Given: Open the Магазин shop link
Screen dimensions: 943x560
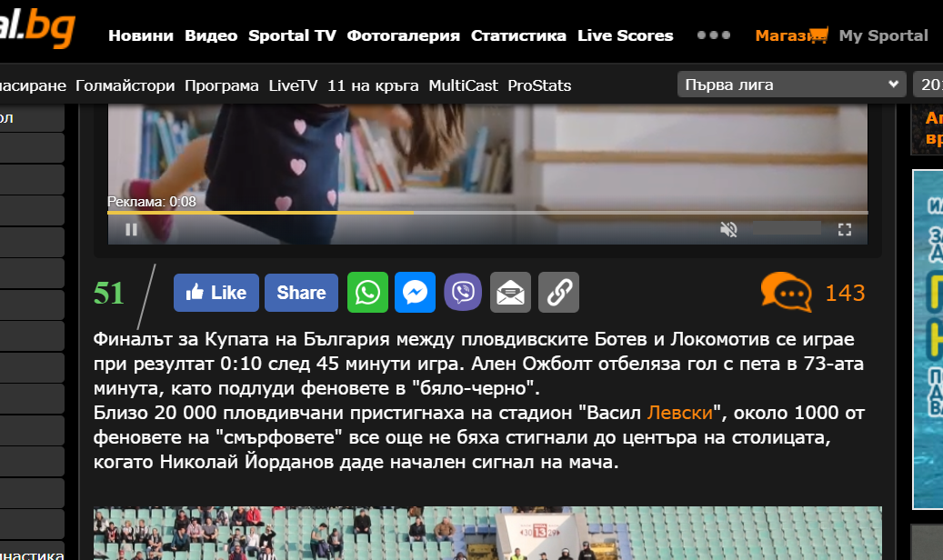Looking at the screenshot, I should (x=791, y=35).
